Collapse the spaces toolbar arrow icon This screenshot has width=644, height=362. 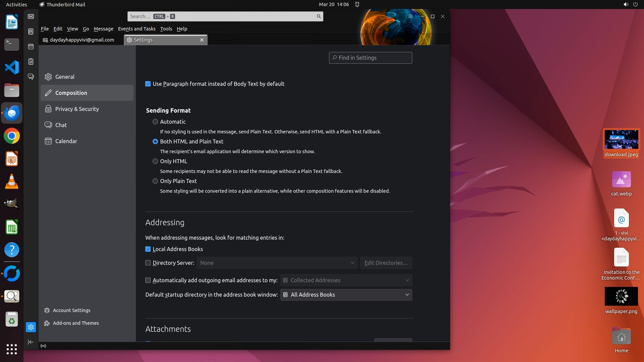pyautogui.click(x=31, y=342)
